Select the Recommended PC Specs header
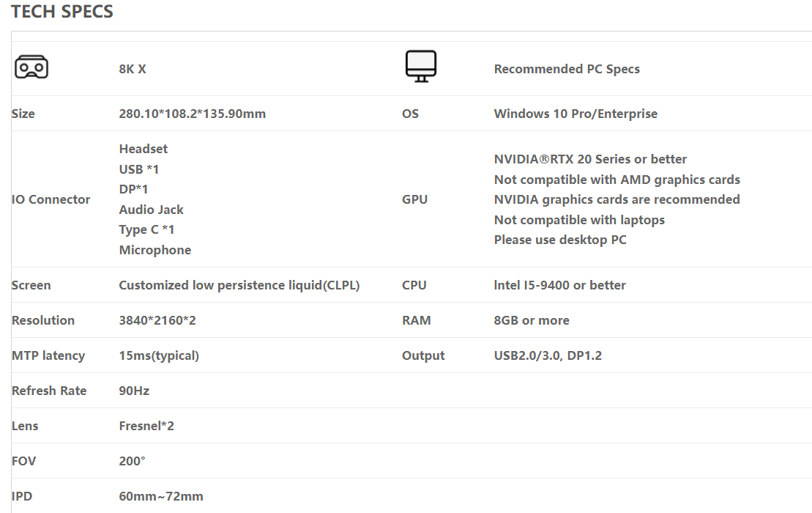The height and width of the screenshot is (513, 812). 567,69
